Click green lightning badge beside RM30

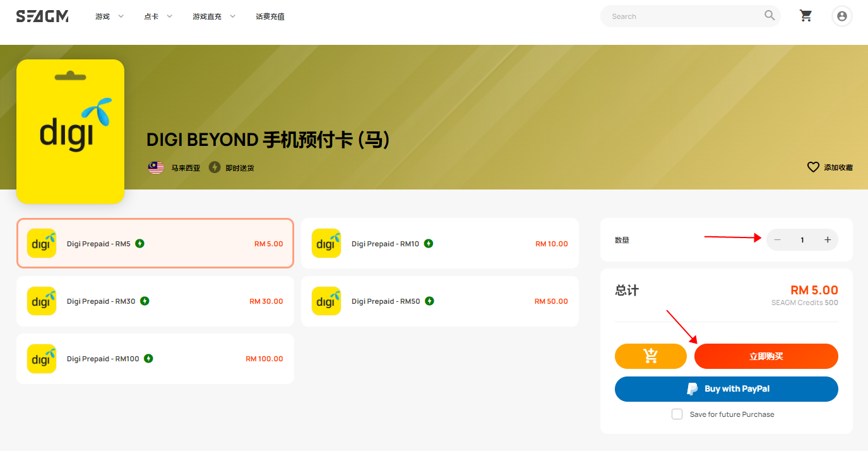(x=145, y=301)
